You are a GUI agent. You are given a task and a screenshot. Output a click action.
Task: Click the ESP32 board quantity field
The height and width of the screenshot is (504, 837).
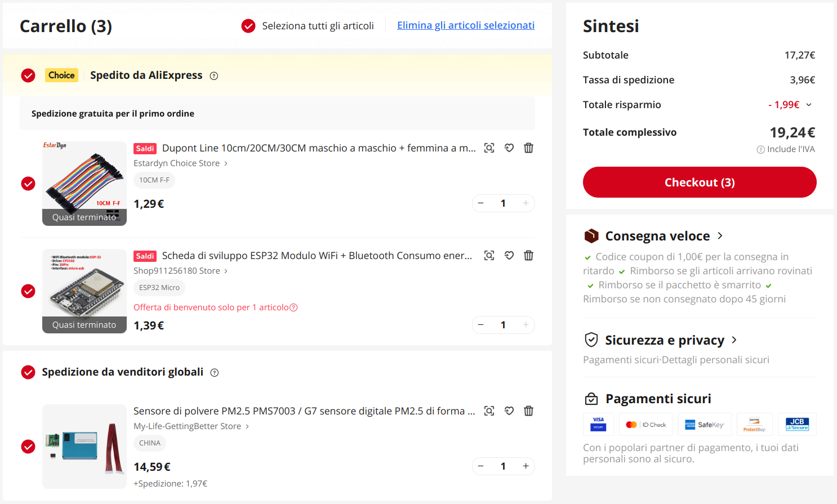point(503,325)
